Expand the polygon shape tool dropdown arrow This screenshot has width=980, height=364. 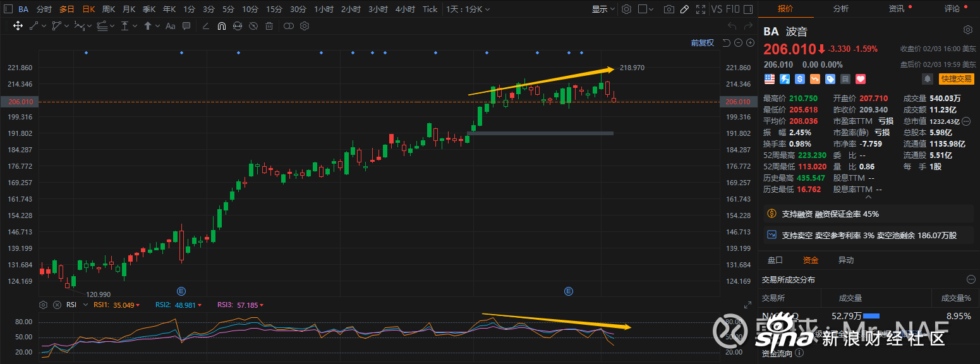coord(67,26)
